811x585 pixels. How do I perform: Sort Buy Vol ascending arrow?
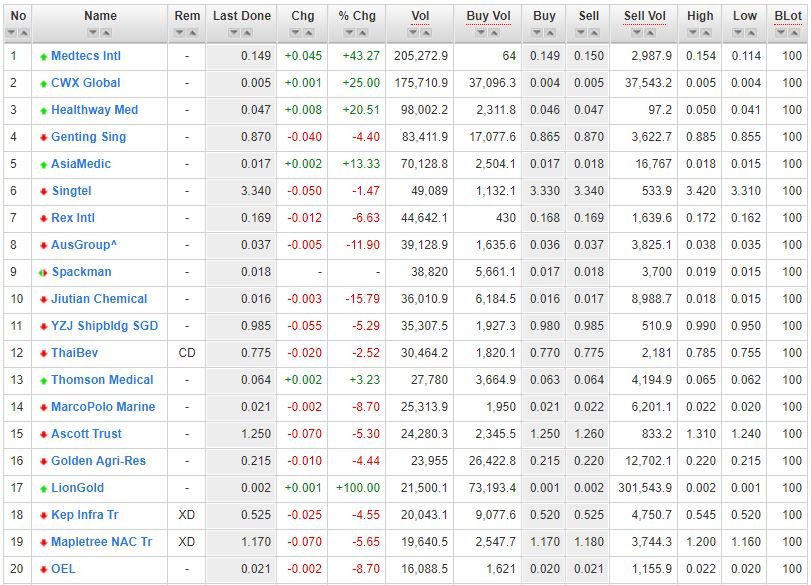coord(494,33)
